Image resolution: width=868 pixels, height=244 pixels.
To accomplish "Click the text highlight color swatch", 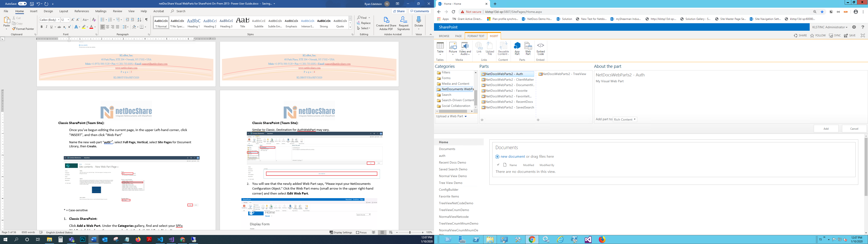I will point(84,27).
